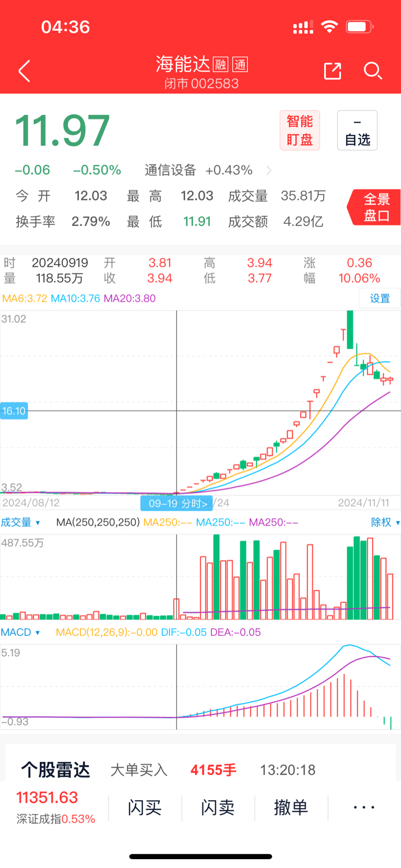Expand the 通信设备 sector chevron

pos(269,170)
